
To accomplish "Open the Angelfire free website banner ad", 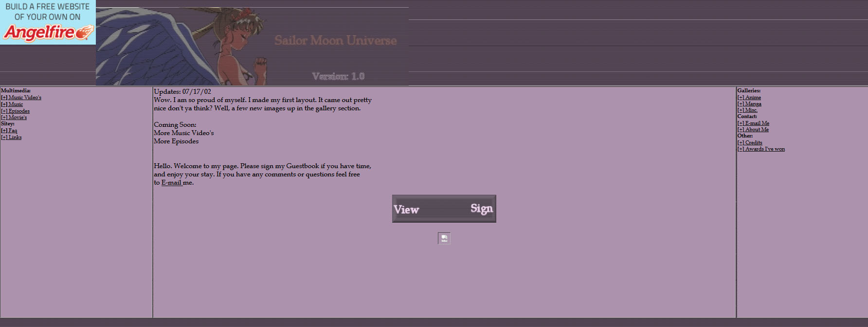I will (48, 22).
